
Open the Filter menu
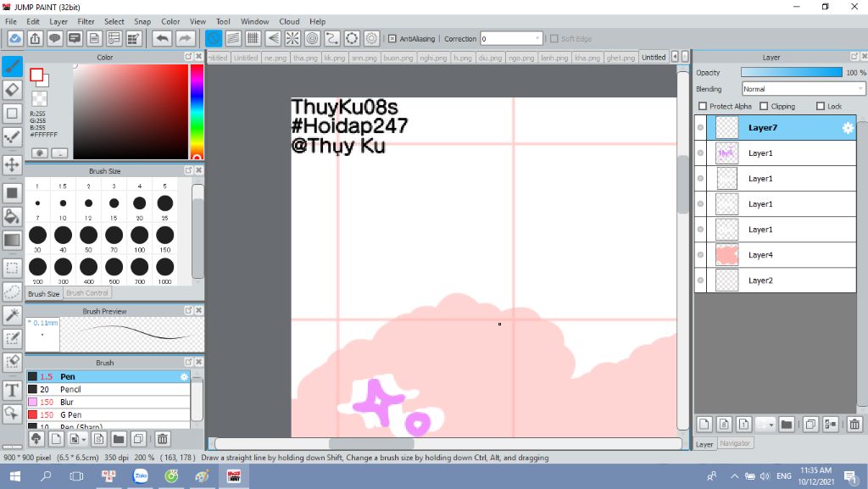pyautogui.click(x=86, y=21)
